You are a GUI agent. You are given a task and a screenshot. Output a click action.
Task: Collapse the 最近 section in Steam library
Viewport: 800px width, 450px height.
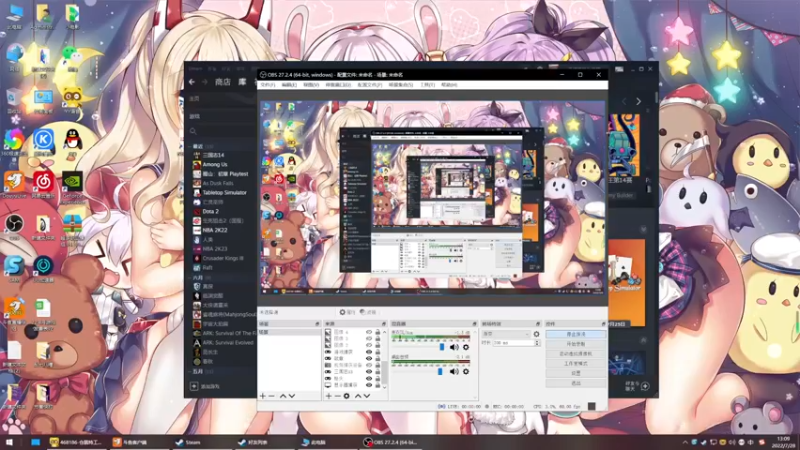190,146
